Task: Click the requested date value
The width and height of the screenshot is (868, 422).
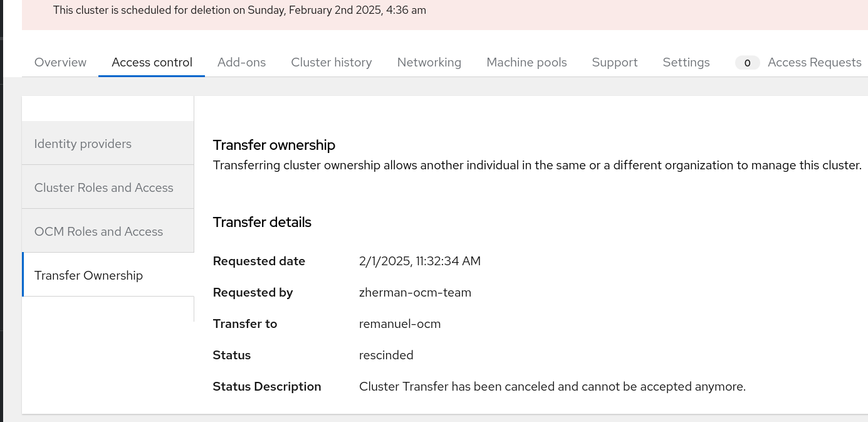Action: point(420,261)
